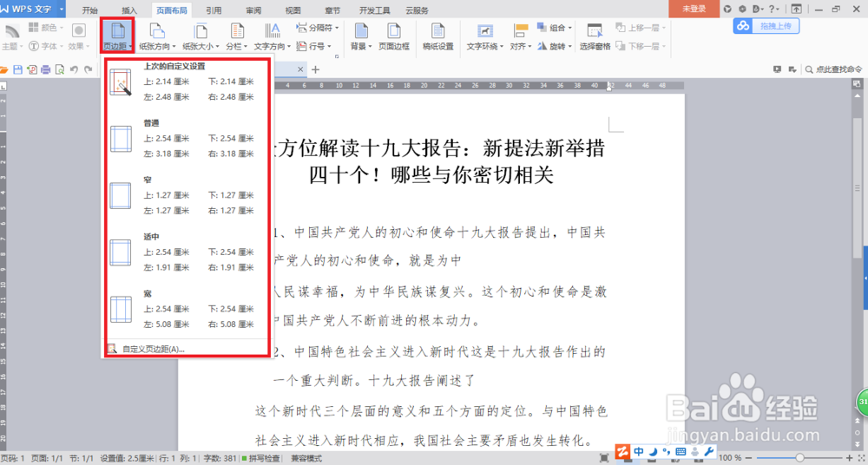Switch to the 插入 tab
The height and width of the screenshot is (465, 868).
(129, 10)
